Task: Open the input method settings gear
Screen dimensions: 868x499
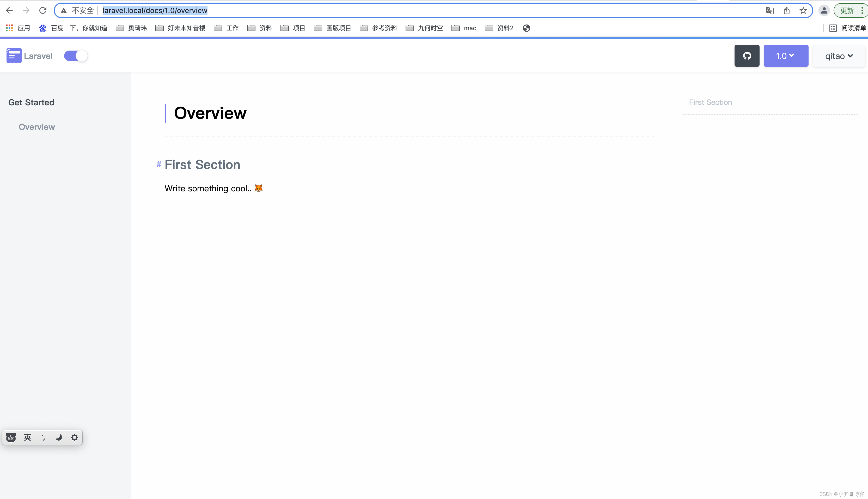Action: [74, 437]
